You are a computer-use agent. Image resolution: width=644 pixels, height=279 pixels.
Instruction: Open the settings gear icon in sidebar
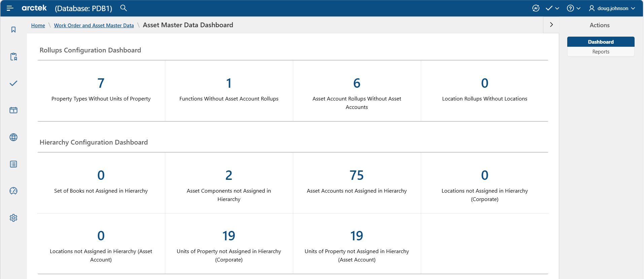[x=13, y=218]
